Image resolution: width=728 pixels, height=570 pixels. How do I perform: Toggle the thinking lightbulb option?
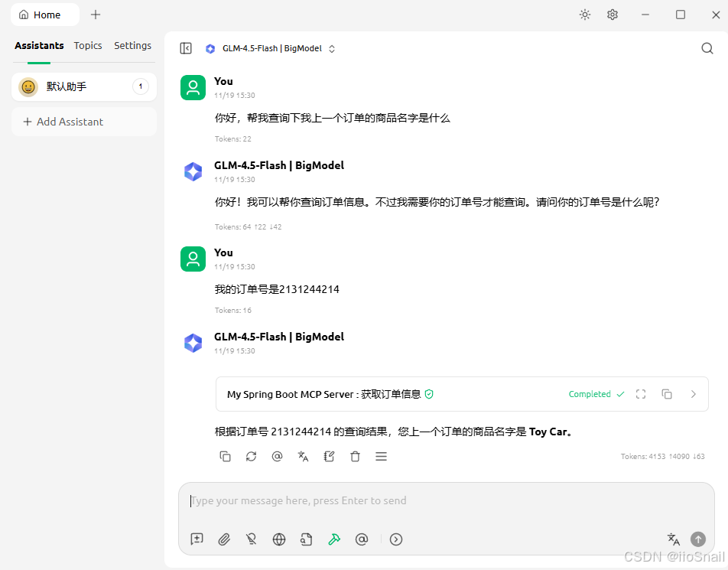click(251, 539)
